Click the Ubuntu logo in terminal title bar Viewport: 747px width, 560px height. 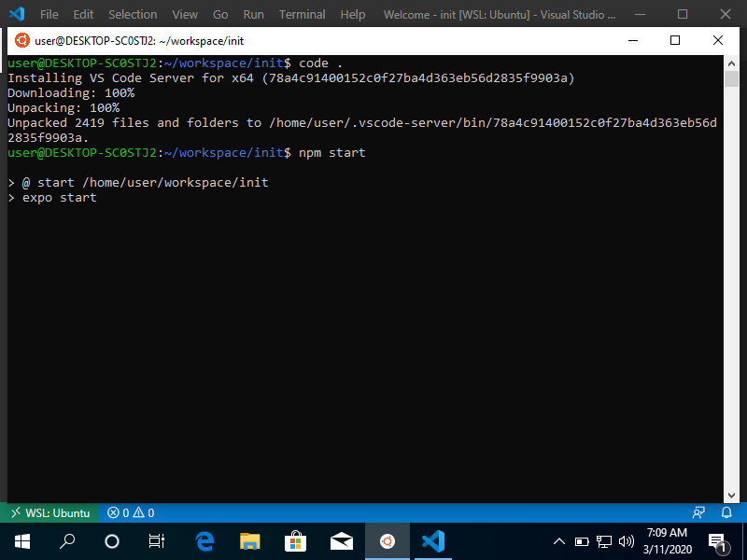(21, 40)
